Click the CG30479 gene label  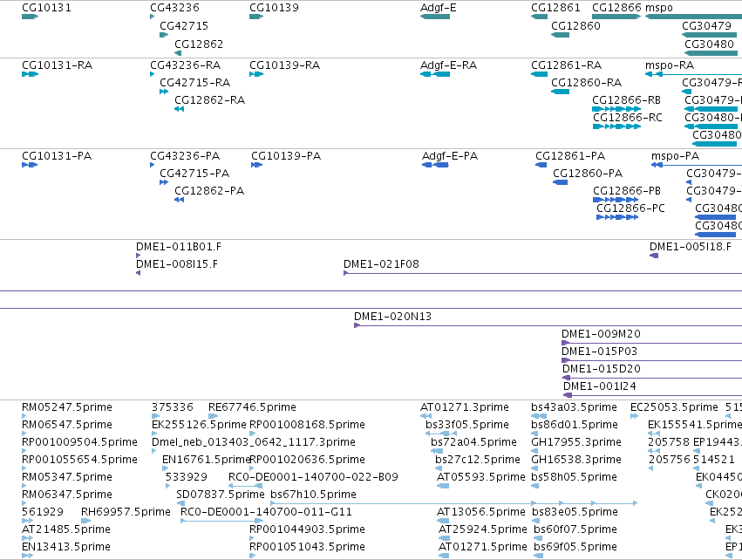click(706, 25)
